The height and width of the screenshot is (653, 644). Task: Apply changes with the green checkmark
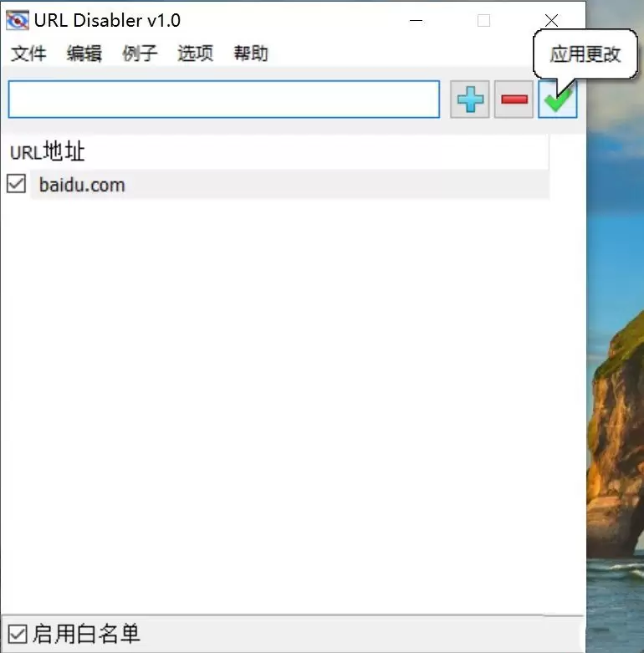(558, 99)
